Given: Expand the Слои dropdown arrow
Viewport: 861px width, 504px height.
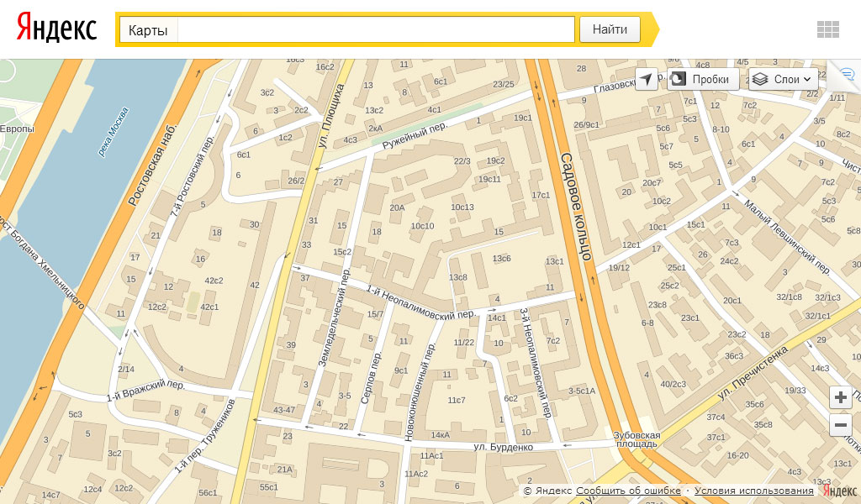Looking at the screenshot, I should [808, 79].
